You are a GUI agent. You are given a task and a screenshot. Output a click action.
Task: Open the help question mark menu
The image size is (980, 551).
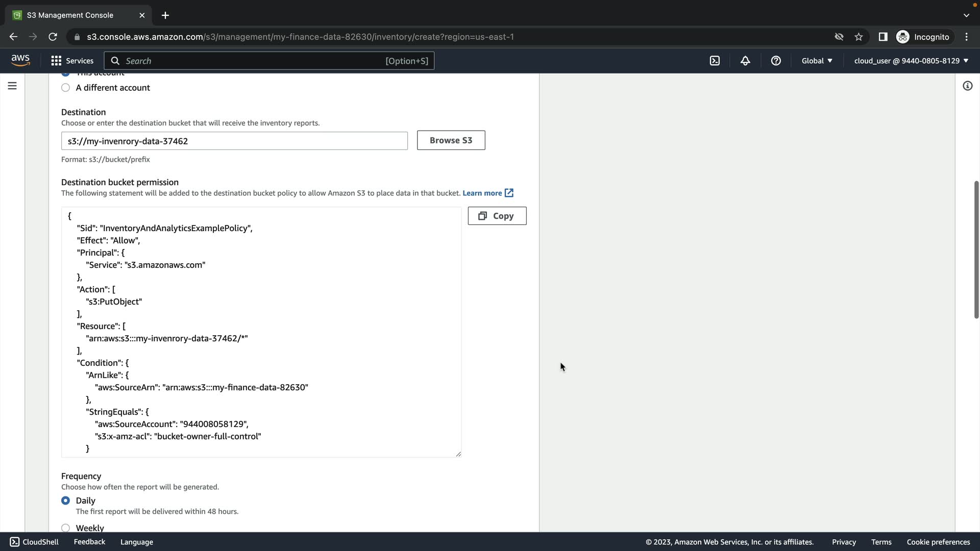pyautogui.click(x=776, y=61)
